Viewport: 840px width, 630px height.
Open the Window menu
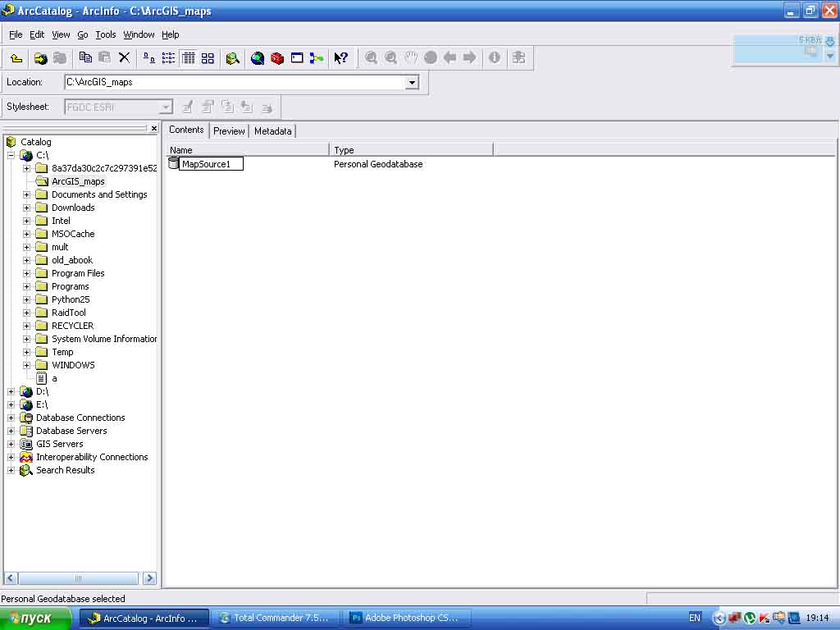pyautogui.click(x=139, y=34)
